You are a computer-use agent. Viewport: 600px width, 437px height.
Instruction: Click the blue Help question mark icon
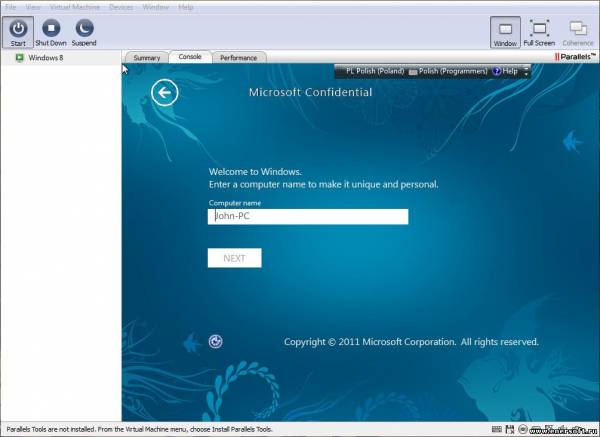point(496,71)
